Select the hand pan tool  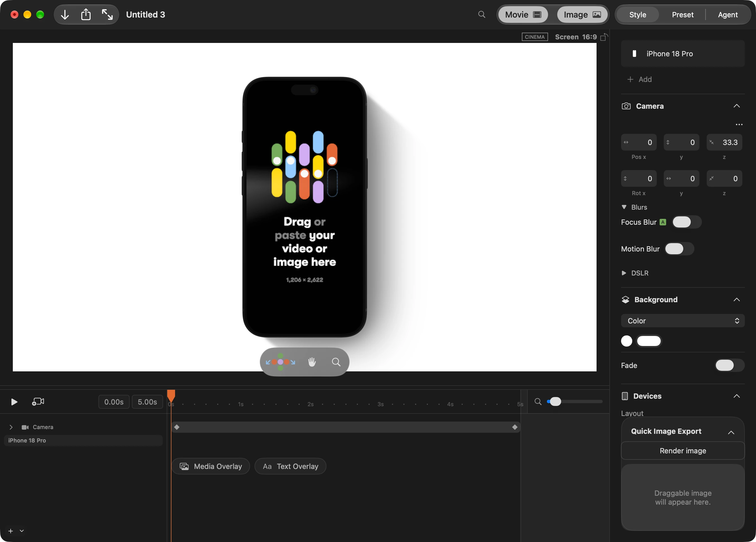pos(312,362)
